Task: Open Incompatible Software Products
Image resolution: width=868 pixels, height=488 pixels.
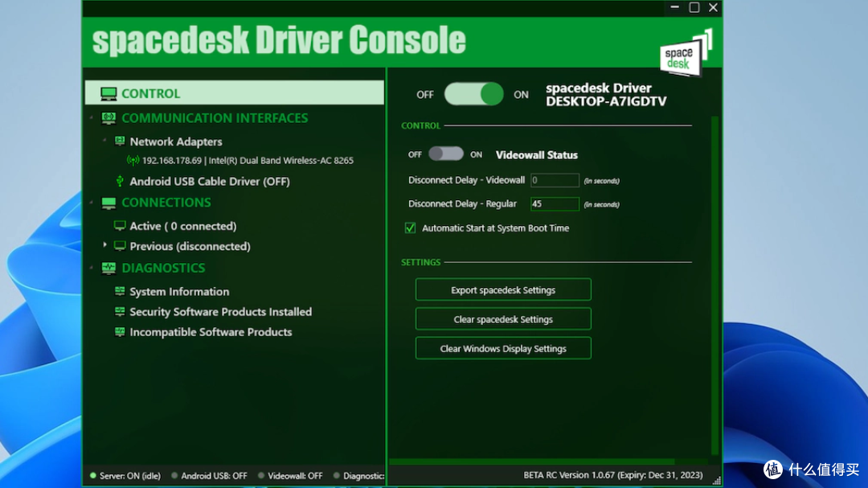Action: 211,332
